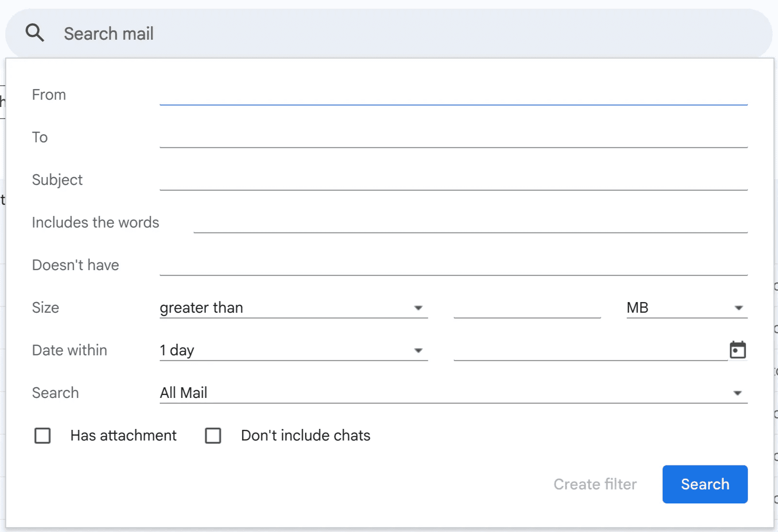Click the Has attachment label text
This screenshot has height=532, width=778.
tap(124, 436)
